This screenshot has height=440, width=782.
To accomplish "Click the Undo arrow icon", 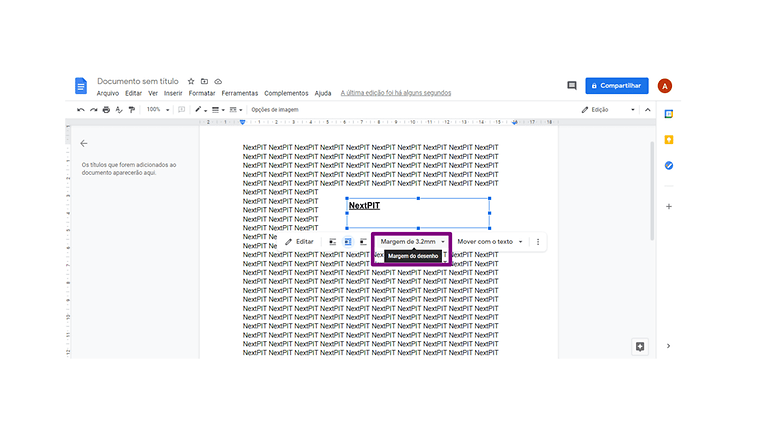I will [x=80, y=110].
